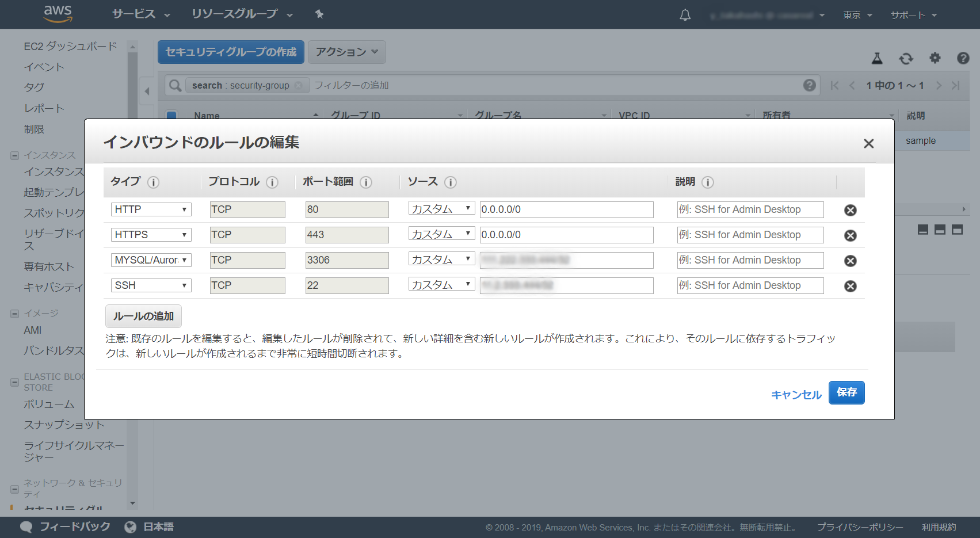Collapse the sidebar with arrow handle
This screenshot has width=980, height=538.
[147, 91]
